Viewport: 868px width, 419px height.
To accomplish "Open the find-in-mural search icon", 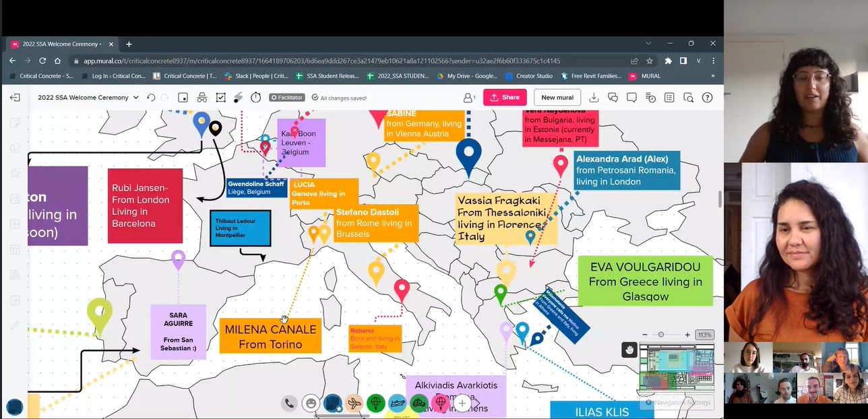I will [x=688, y=98].
